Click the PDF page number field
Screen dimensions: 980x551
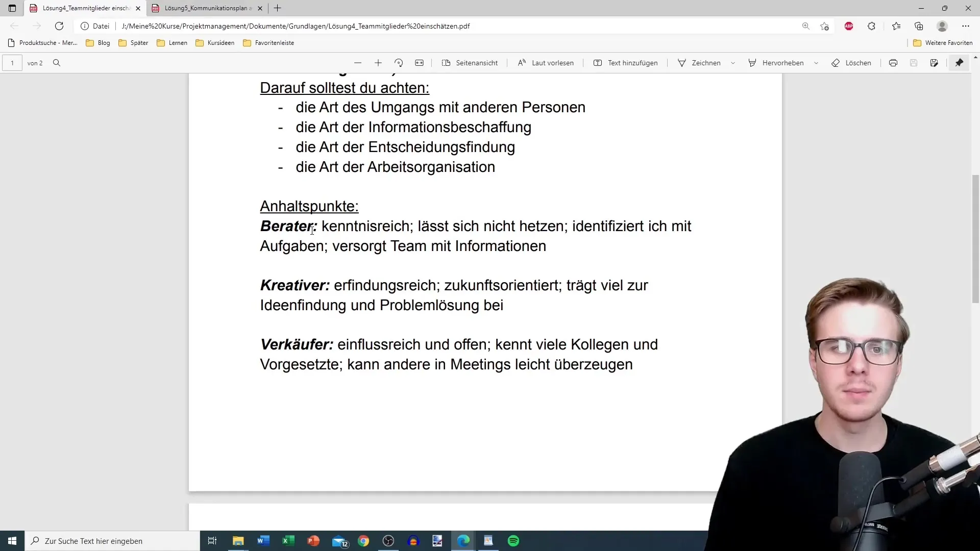coord(12,63)
